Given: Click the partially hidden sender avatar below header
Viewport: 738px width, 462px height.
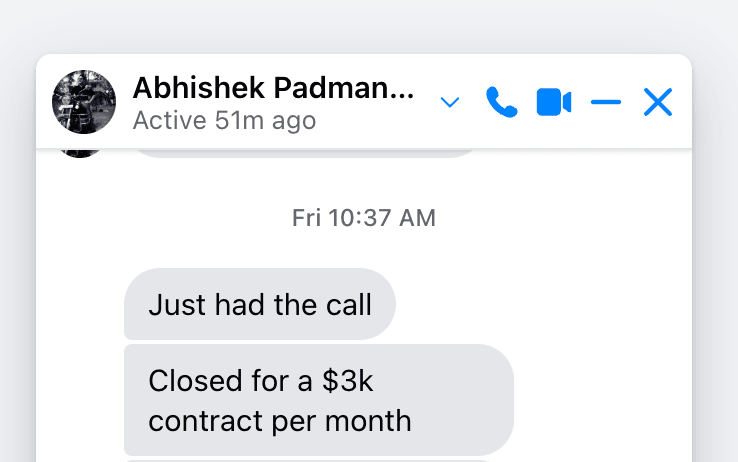Looking at the screenshot, I should tap(80, 153).
